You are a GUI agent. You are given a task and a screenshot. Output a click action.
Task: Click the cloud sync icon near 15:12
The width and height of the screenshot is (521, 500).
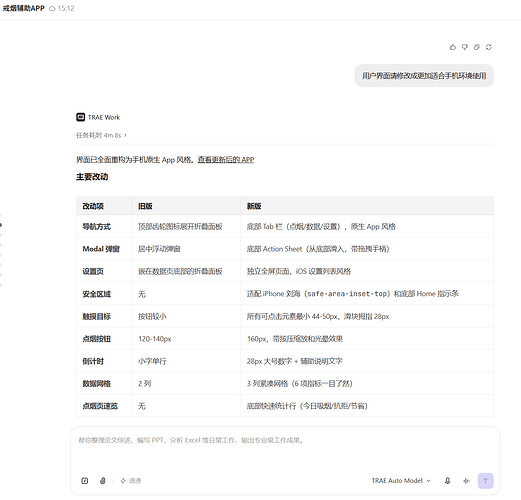(52, 8)
